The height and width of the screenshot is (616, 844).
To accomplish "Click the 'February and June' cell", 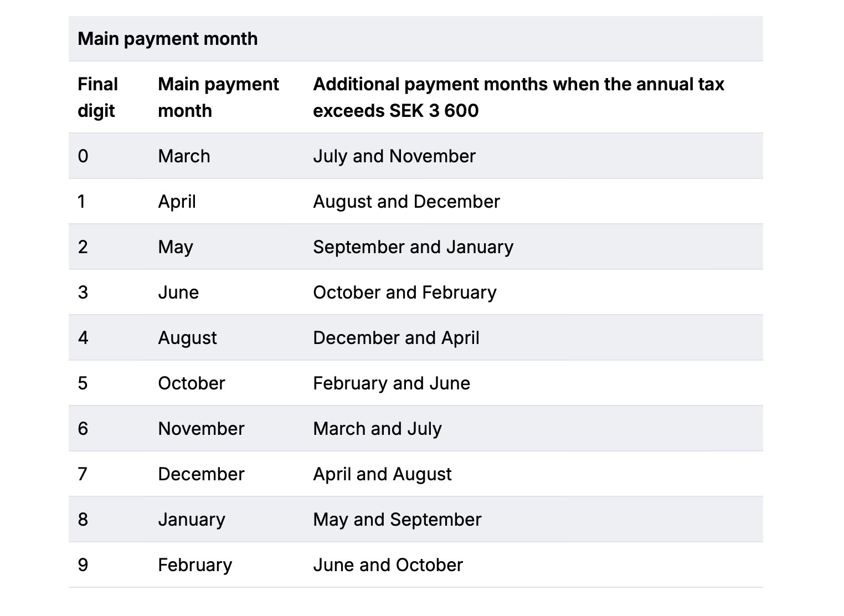I will coord(391,383).
